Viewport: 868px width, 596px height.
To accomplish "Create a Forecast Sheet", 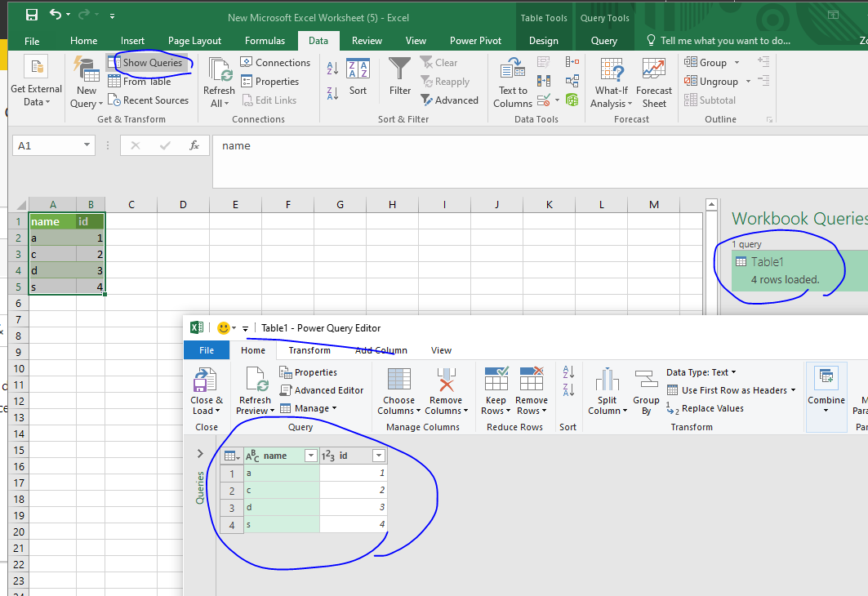I will pyautogui.click(x=654, y=82).
